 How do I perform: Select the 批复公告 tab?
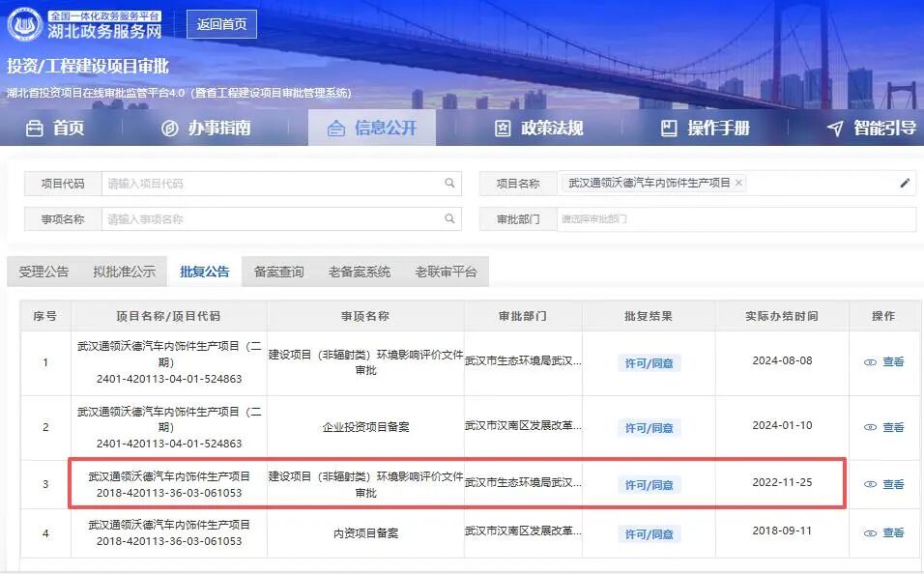[x=205, y=272]
